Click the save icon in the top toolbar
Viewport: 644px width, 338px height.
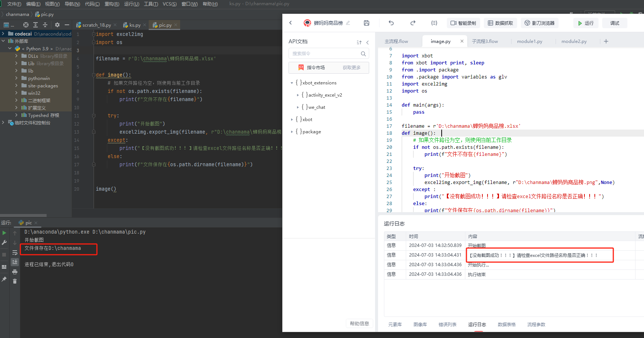(x=366, y=23)
